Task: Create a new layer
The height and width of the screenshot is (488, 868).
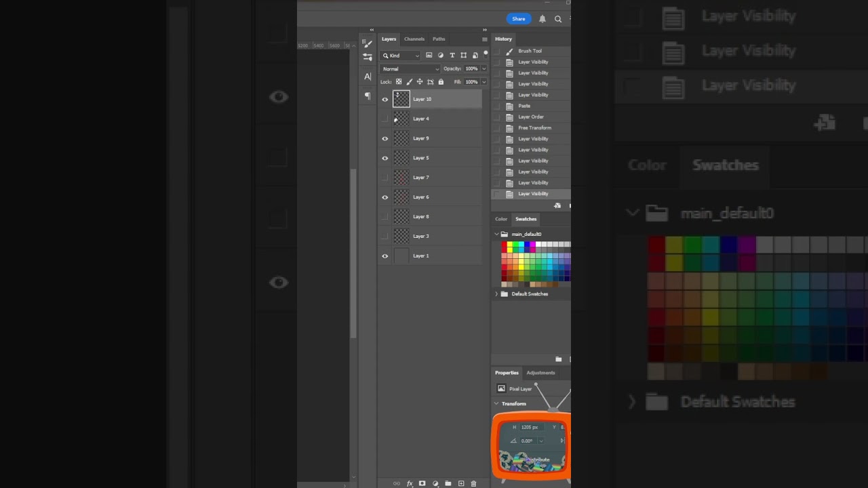Action: click(x=461, y=483)
